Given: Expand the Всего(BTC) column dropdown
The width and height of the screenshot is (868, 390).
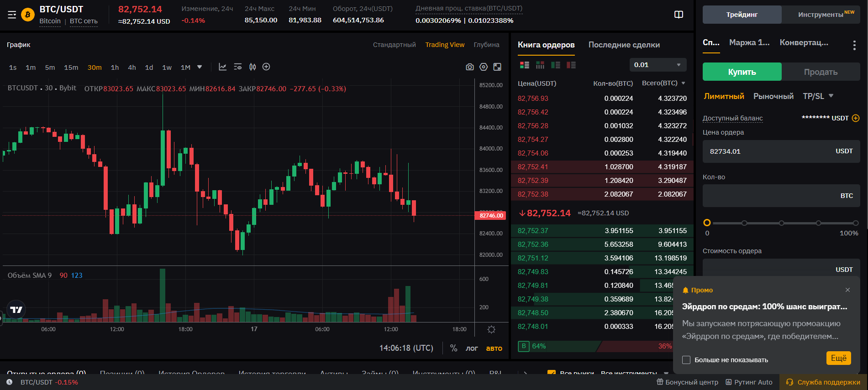Looking at the screenshot, I should tap(684, 83).
